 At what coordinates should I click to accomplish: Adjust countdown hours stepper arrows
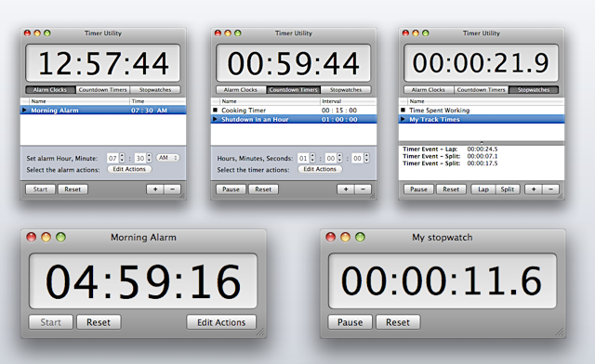[x=312, y=158]
